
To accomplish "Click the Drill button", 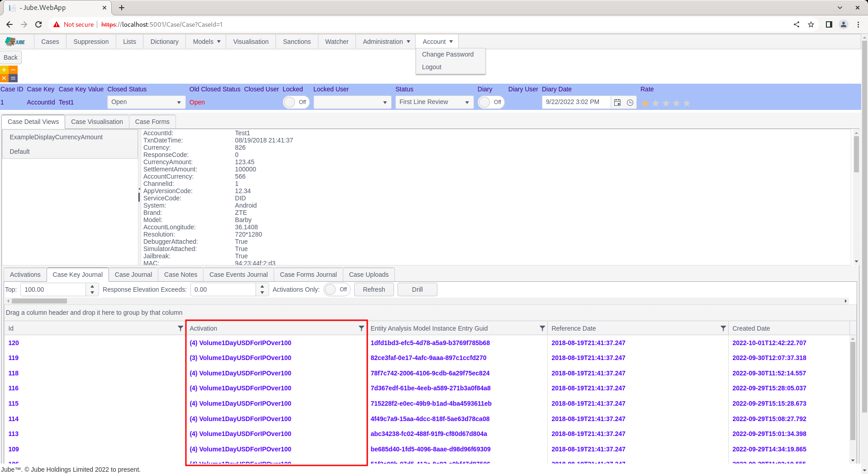I will [x=417, y=289].
